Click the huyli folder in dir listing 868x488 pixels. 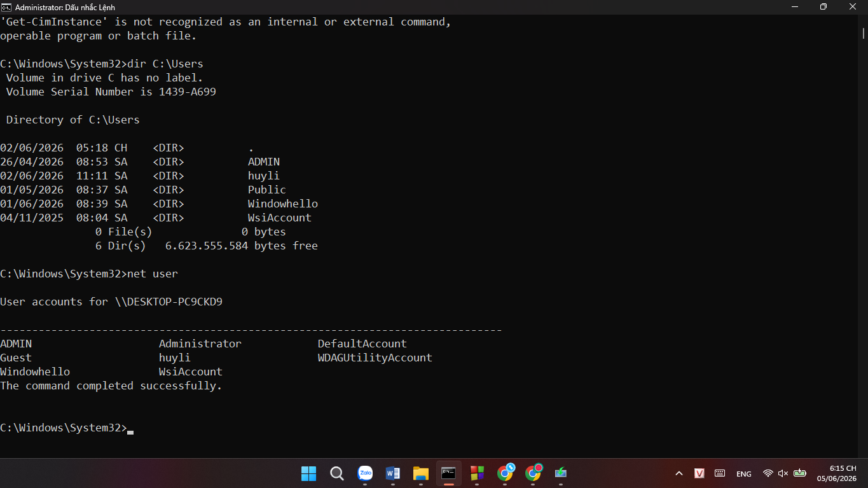pyautogui.click(x=264, y=176)
